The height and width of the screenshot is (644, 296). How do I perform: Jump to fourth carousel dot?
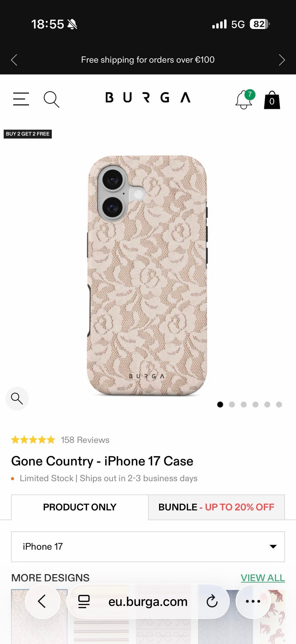coord(255,404)
